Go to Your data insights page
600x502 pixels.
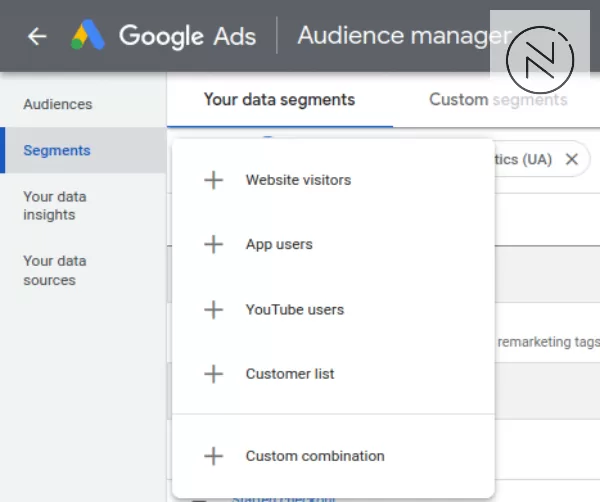[x=55, y=206]
